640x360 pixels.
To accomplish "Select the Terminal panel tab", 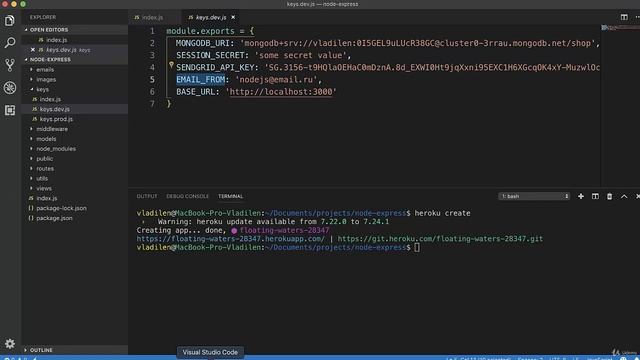I will (231, 196).
